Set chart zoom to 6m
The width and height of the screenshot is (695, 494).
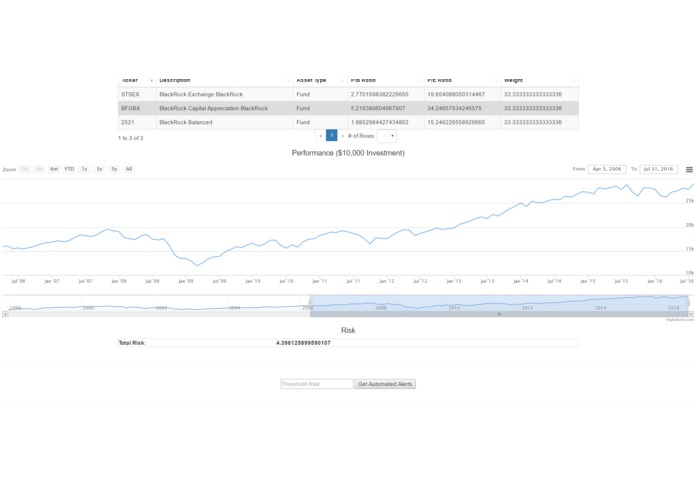click(54, 169)
